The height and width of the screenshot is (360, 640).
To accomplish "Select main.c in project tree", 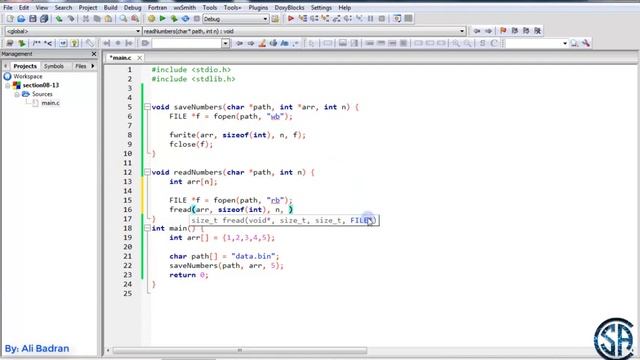I will tap(50, 103).
